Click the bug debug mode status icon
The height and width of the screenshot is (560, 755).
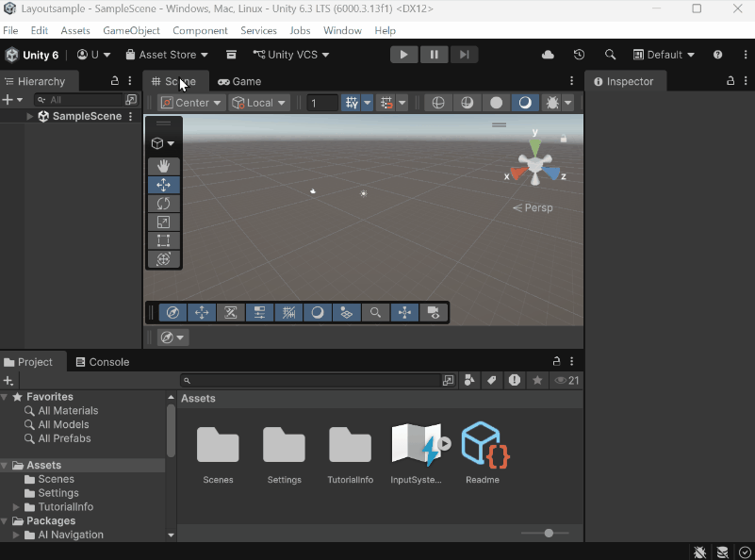[700, 552]
